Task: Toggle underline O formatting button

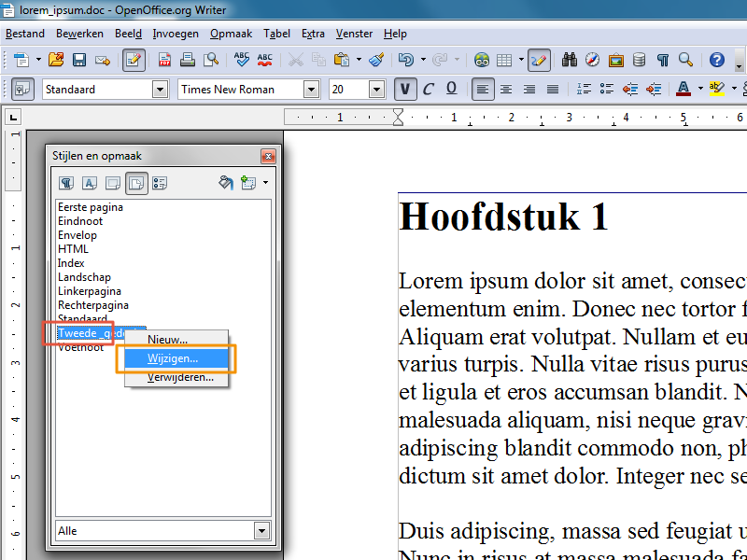Action: pyautogui.click(x=452, y=89)
